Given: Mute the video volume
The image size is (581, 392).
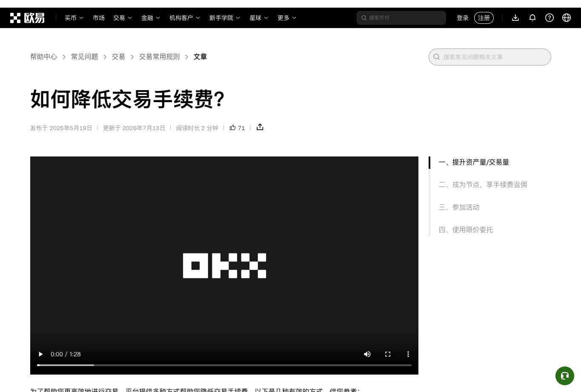Looking at the screenshot, I should 367,354.
